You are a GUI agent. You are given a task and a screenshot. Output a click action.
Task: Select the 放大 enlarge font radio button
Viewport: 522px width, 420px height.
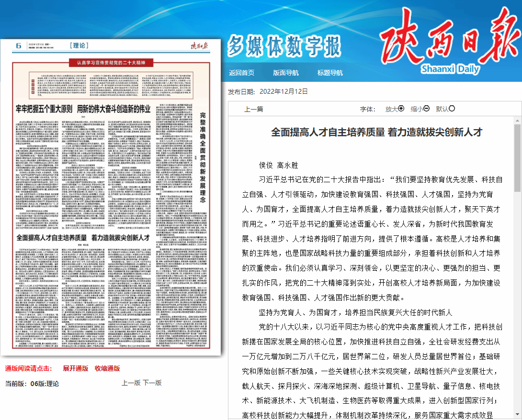pos(401,109)
